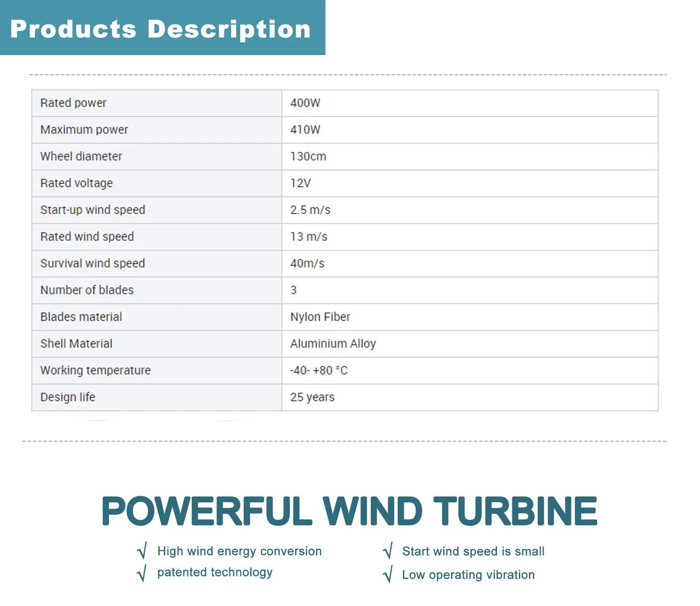Click the 400W value cell
700x606 pixels.
[305, 103]
